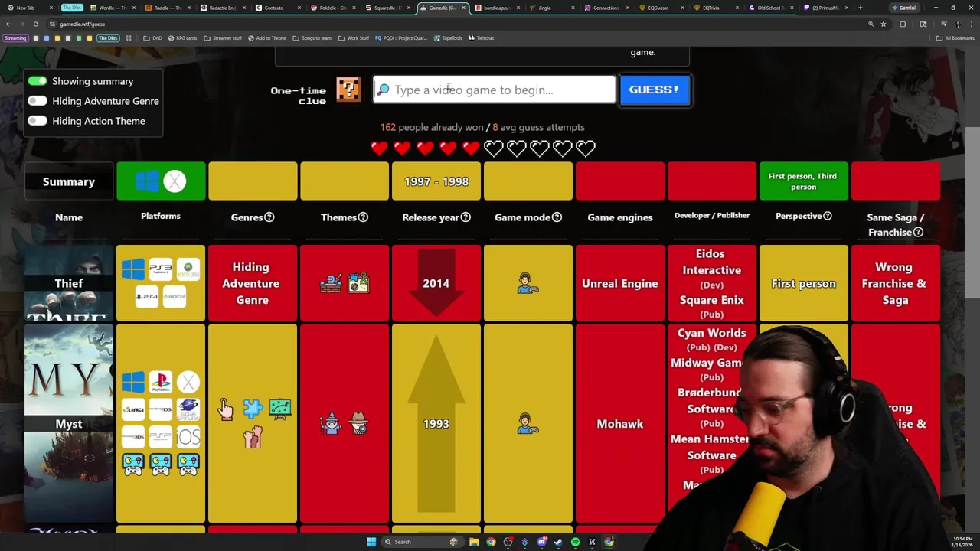Click single player icon in Thief row
This screenshot has width=980, height=551.
coord(528,284)
